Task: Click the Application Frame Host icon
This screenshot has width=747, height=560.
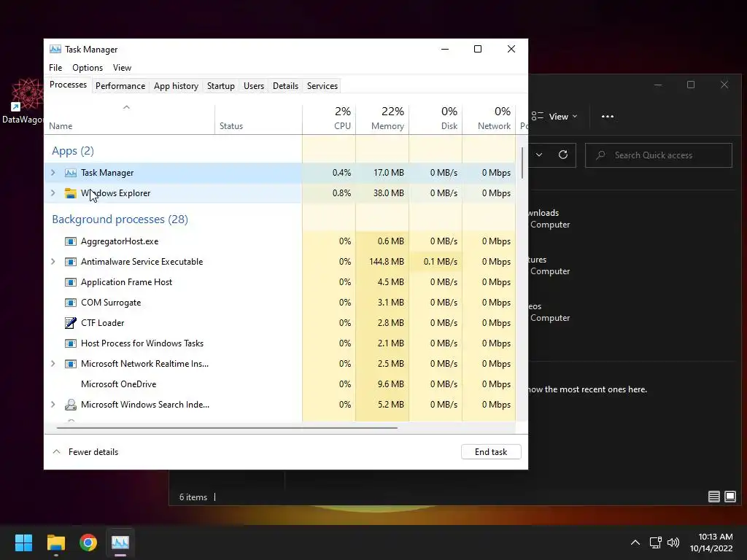Action: (71, 282)
